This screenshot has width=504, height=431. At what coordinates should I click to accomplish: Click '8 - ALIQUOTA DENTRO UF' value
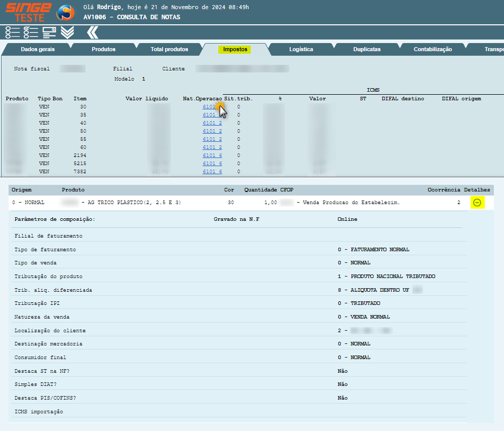[373, 290]
